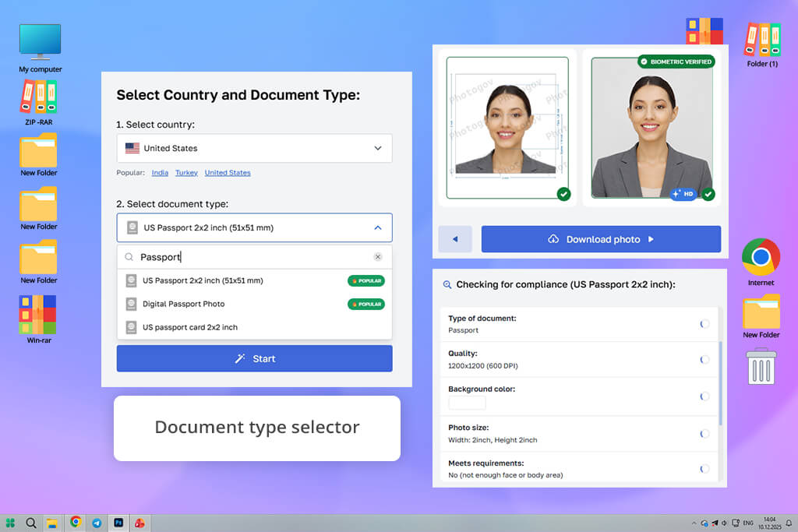The width and height of the screenshot is (798, 532).
Task: Select the watermarked photo preview with guidelines
Action: click(x=507, y=128)
